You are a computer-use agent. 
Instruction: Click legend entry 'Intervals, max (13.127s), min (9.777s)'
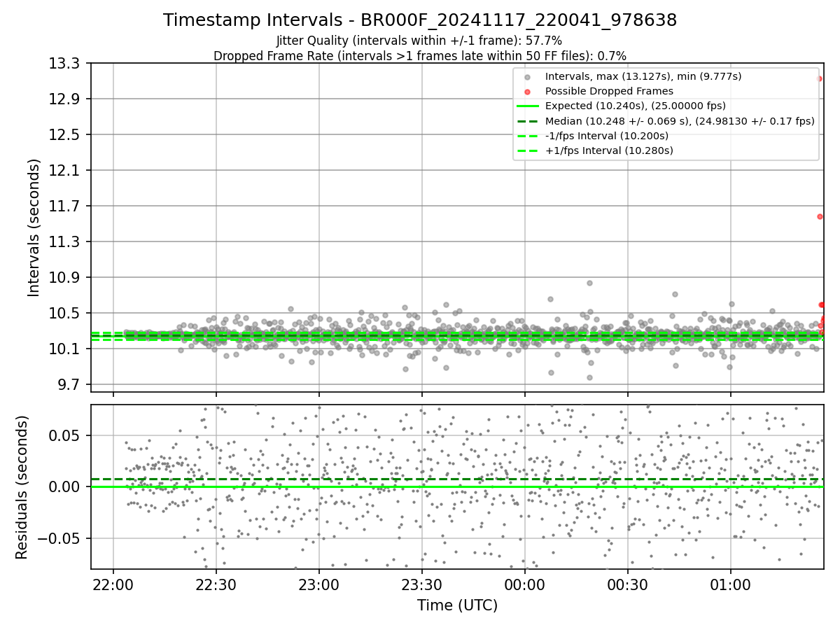643,76
